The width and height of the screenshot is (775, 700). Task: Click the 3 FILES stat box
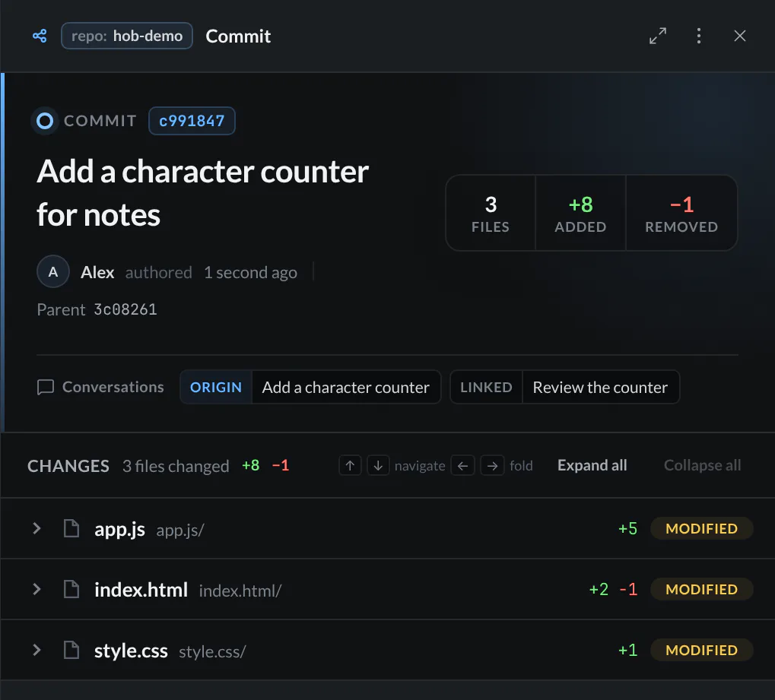point(491,213)
